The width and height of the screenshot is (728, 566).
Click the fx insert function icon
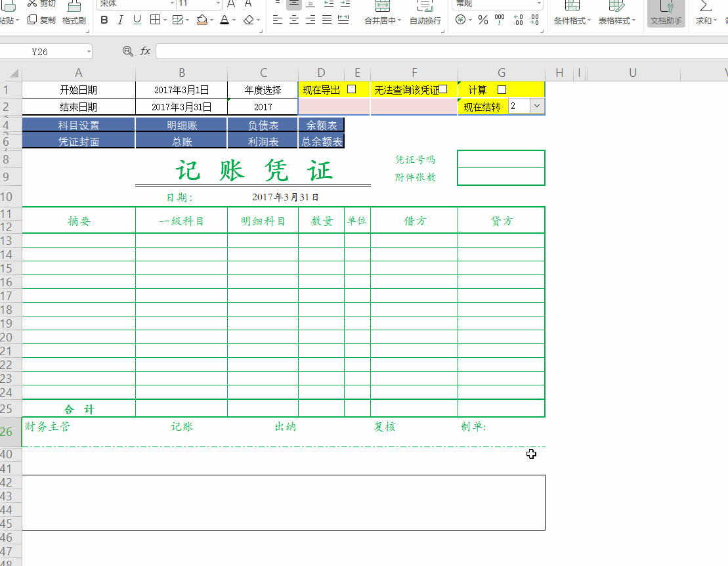[x=145, y=51]
